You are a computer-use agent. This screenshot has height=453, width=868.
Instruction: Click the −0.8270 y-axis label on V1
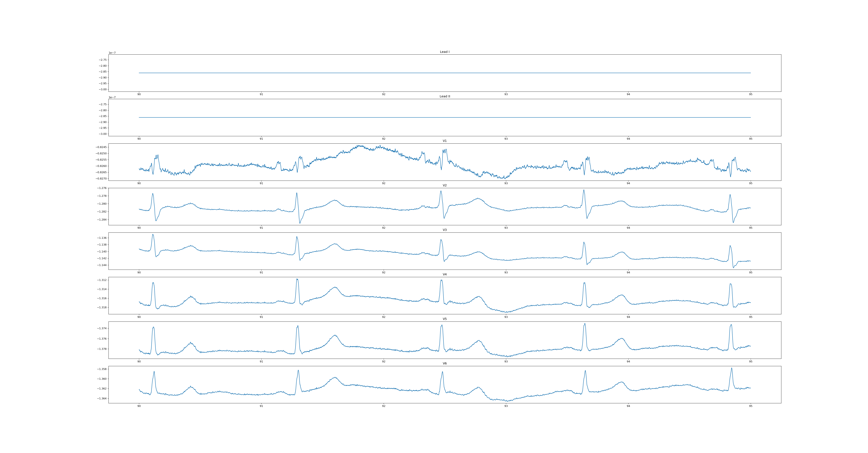click(x=101, y=179)
